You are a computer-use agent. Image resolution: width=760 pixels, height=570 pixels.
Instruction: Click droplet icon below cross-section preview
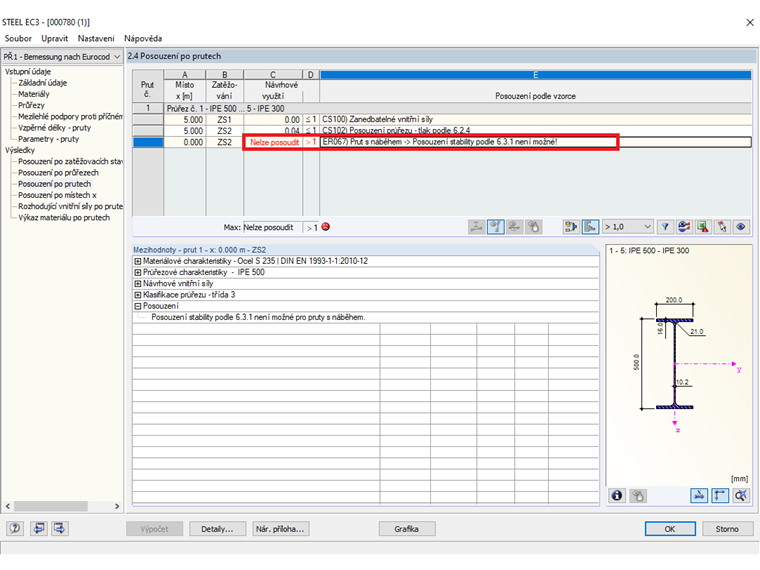click(x=638, y=495)
